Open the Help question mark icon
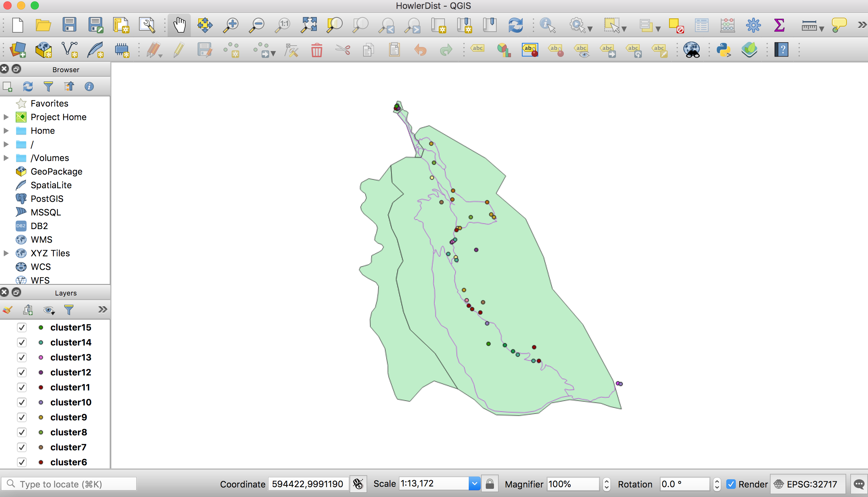This screenshot has height=497, width=868. coord(781,50)
